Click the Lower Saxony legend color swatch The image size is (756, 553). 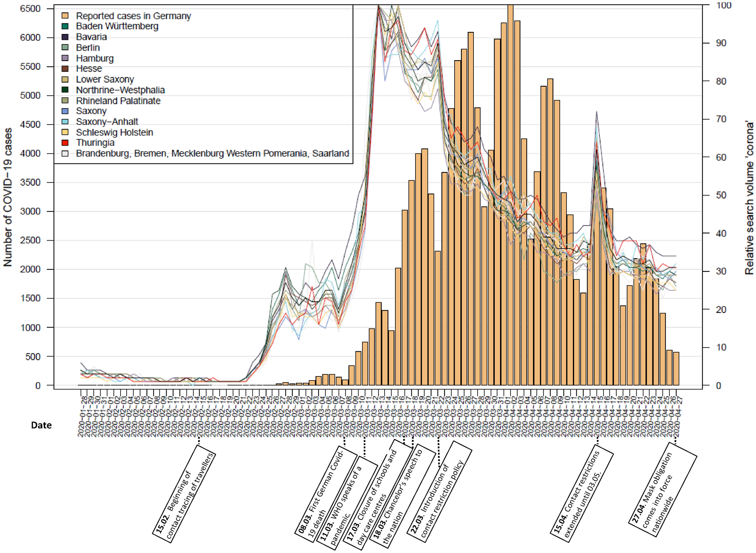(x=65, y=79)
